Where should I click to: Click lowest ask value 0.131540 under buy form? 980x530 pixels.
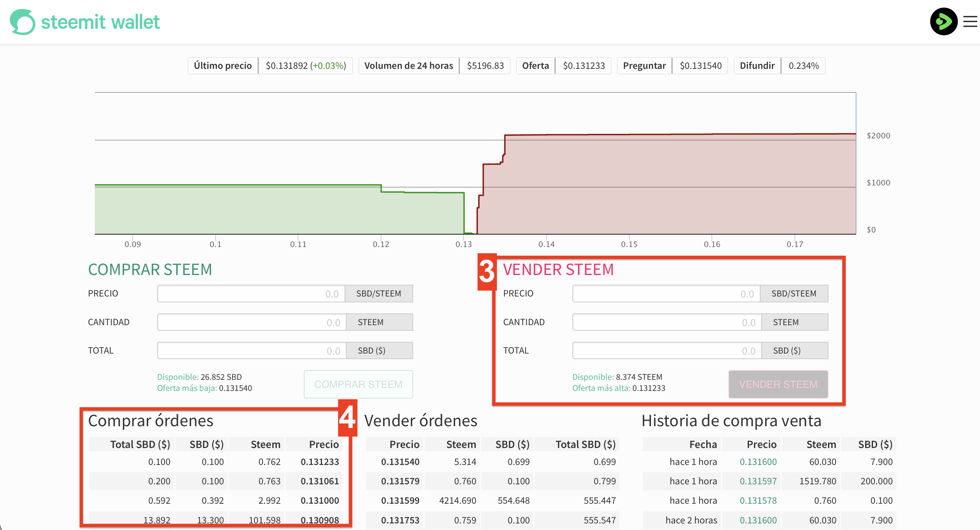click(236, 388)
